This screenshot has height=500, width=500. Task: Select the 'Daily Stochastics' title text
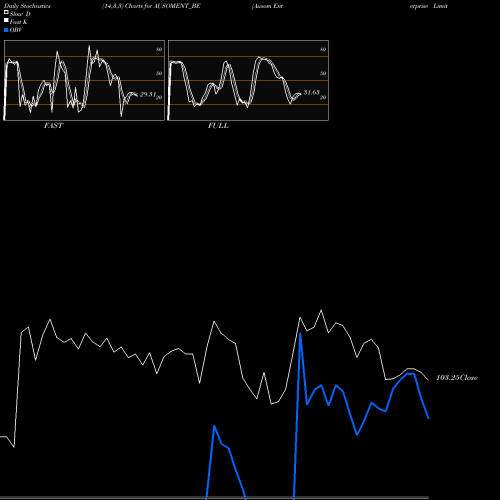click(x=27, y=6)
